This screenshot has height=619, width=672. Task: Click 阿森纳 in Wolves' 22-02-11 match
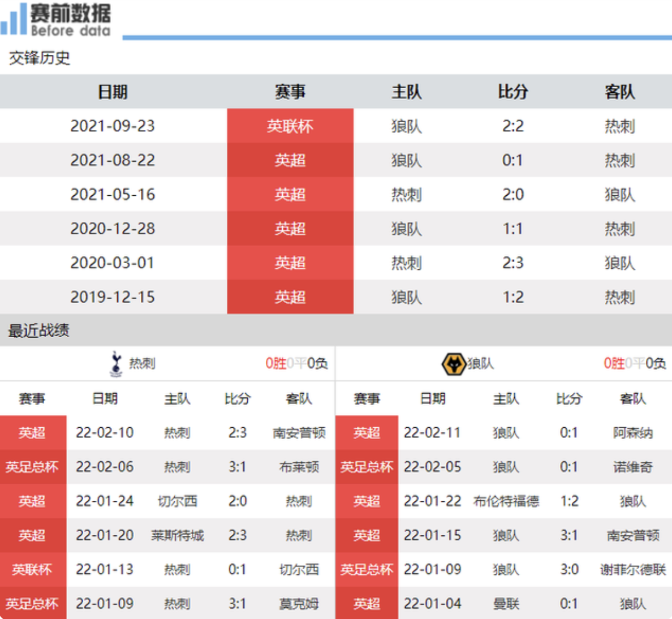pos(632,433)
